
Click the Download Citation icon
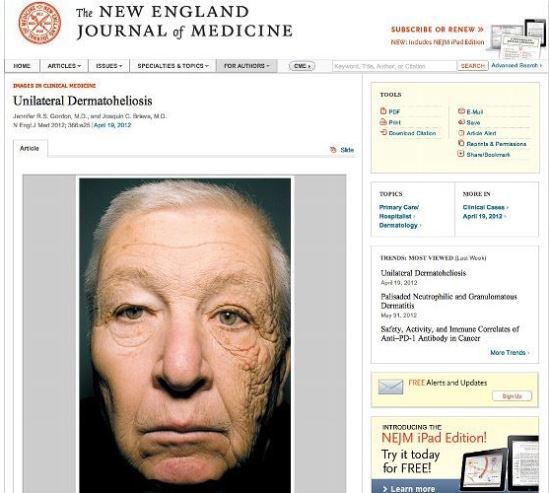click(383, 133)
